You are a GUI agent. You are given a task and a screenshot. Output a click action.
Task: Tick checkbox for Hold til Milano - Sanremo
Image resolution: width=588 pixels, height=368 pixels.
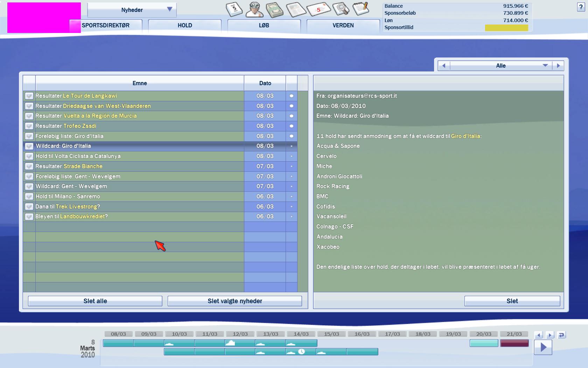(29, 197)
